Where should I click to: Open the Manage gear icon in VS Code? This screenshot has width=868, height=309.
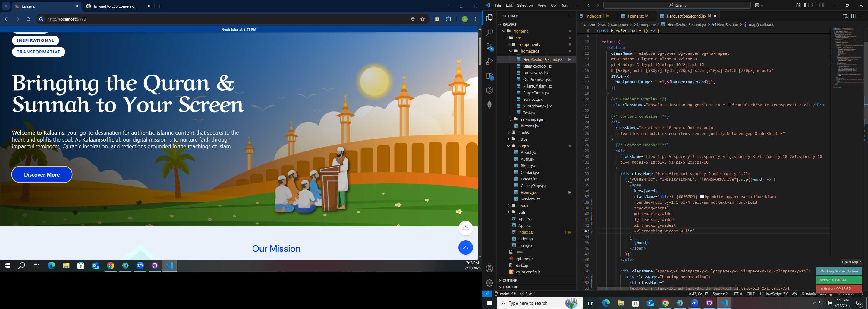click(x=489, y=283)
